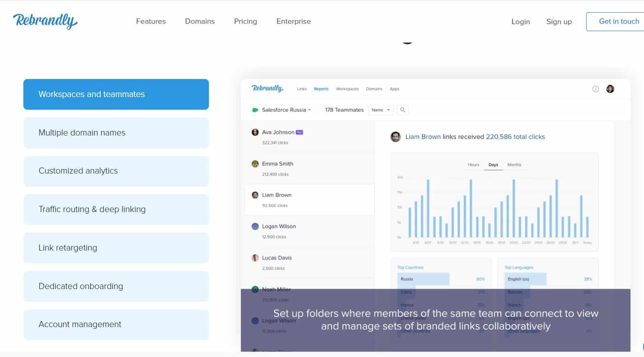
Task: Select the Dedicated onboarding tab
Action: (116, 286)
